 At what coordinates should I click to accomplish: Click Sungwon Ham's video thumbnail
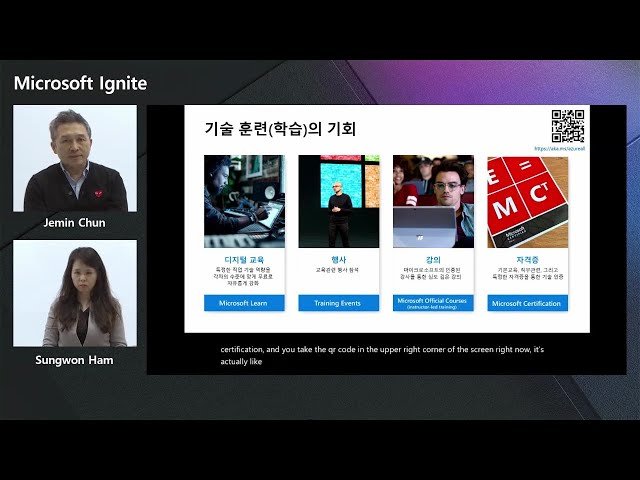[75, 293]
